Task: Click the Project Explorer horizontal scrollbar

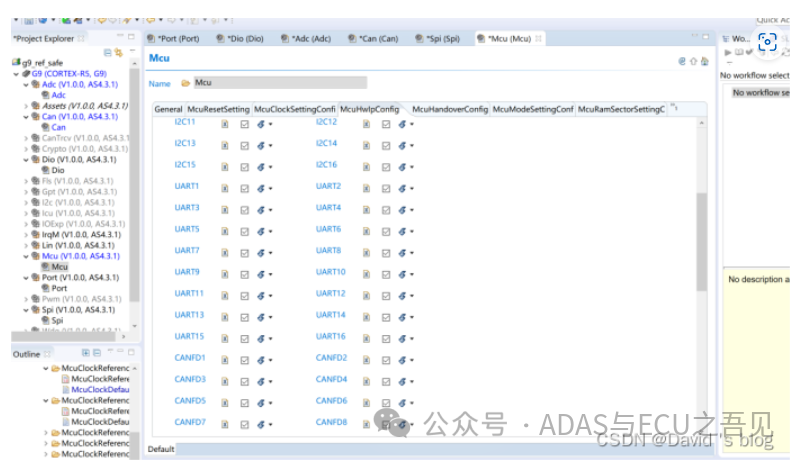Action: [63, 337]
